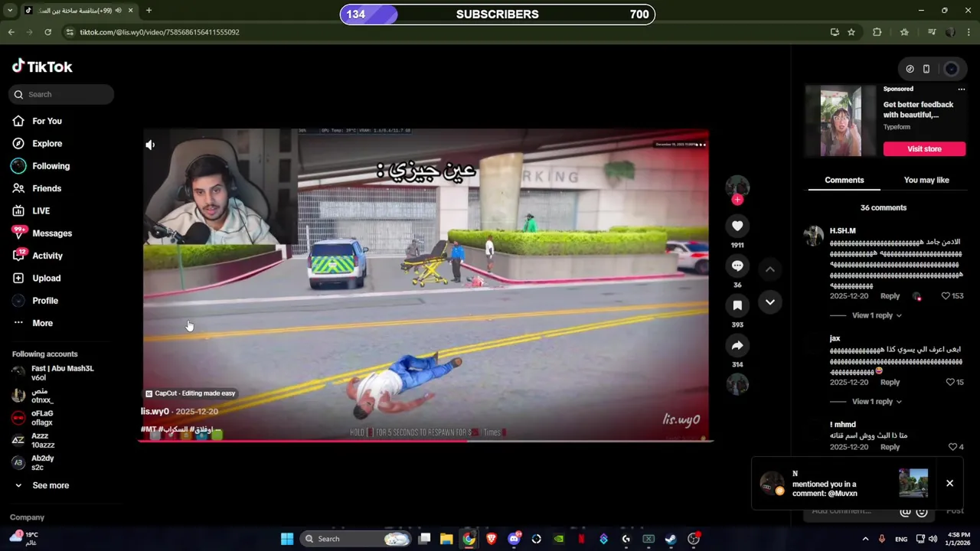Screen dimensions: 980x551
Task: Reply to jax's comment
Action: (x=890, y=382)
